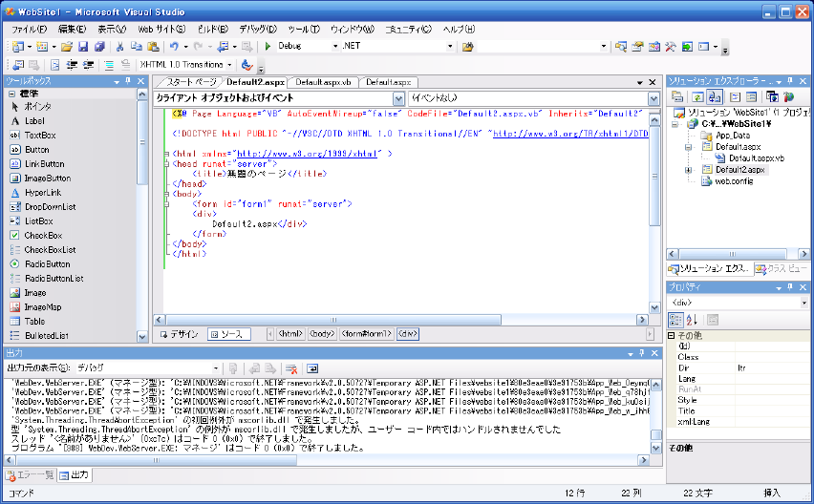Select web.config in Solution Explorer
This screenshot has height=504, width=814.
click(734, 181)
